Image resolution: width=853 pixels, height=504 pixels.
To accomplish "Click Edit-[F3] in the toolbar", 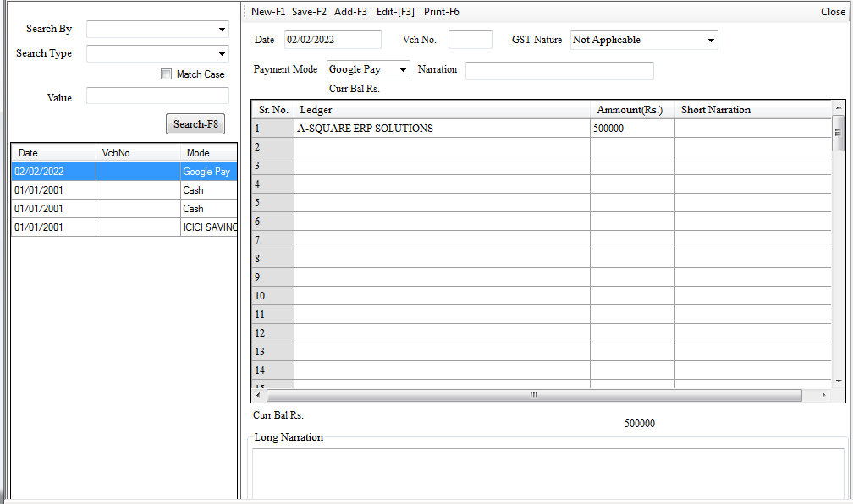I will point(395,12).
